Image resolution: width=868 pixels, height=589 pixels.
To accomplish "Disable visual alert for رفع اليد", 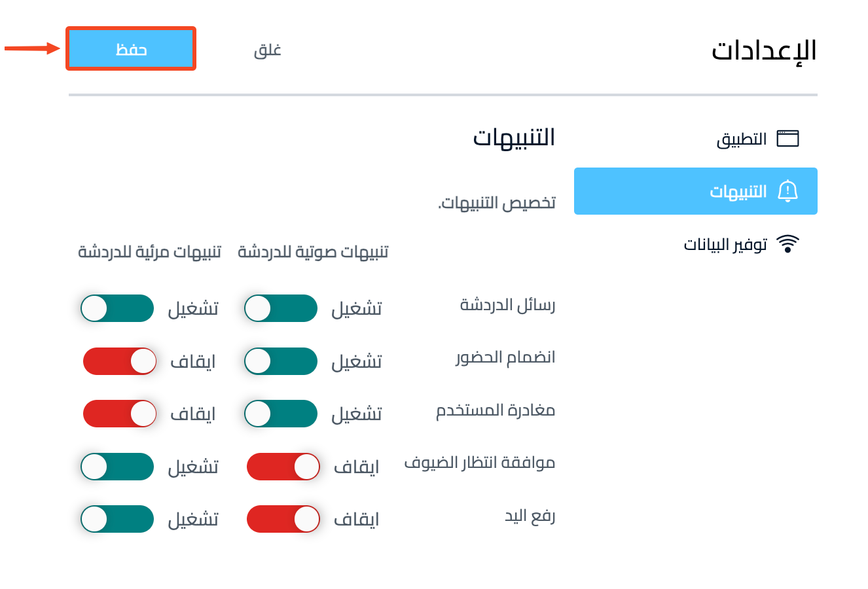I will [117, 519].
